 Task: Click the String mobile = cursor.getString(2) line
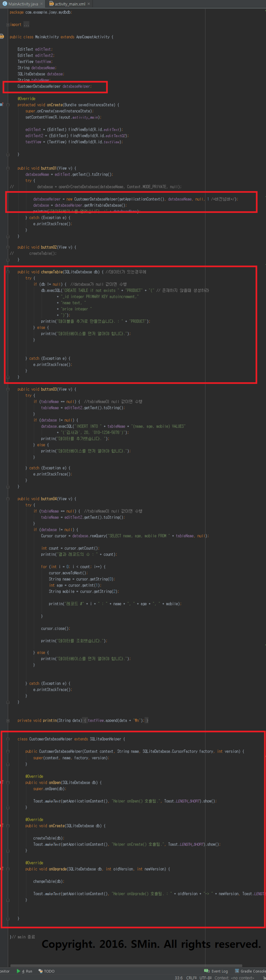click(x=84, y=591)
